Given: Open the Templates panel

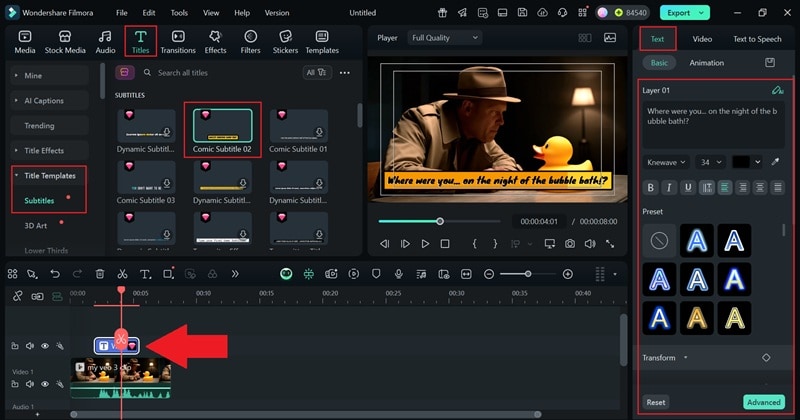Looking at the screenshot, I should click(x=322, y=42).
